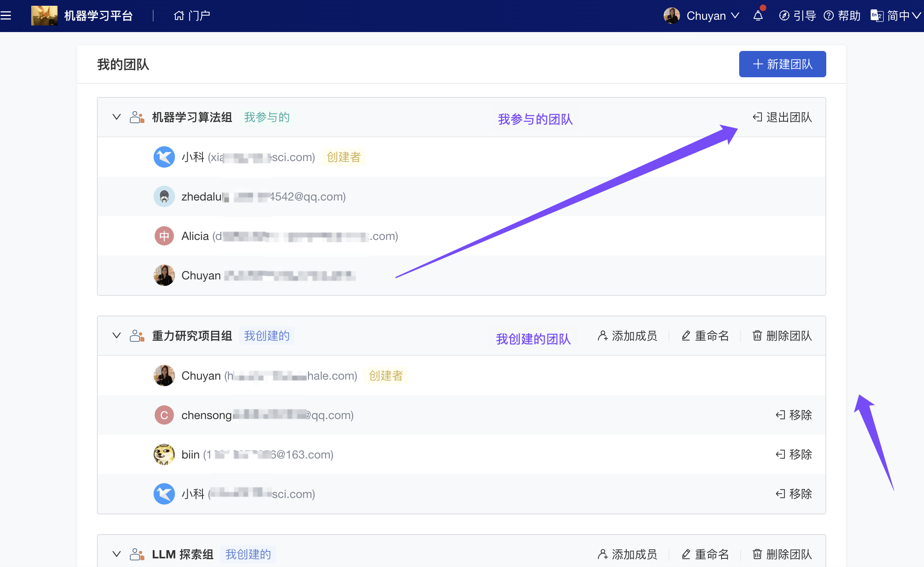Collapse the 机器学习算法组 team section
Image resolution: width=924 pixels, height=567 pixels.
pyautogui.click(x=117, y=117)
